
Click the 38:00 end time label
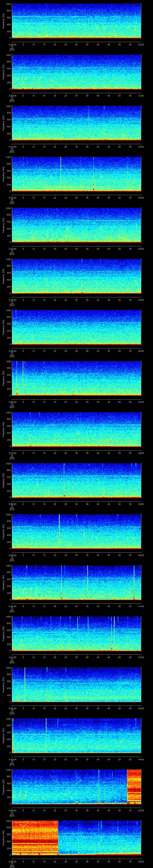pos(141,453)
